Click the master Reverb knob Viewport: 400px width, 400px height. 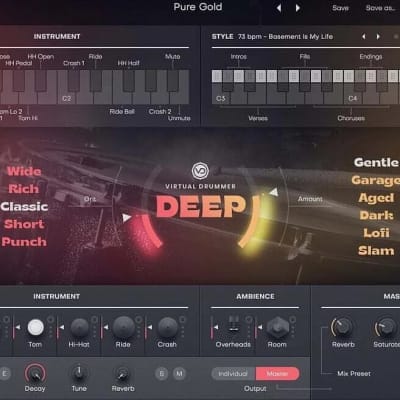(342, 327)
